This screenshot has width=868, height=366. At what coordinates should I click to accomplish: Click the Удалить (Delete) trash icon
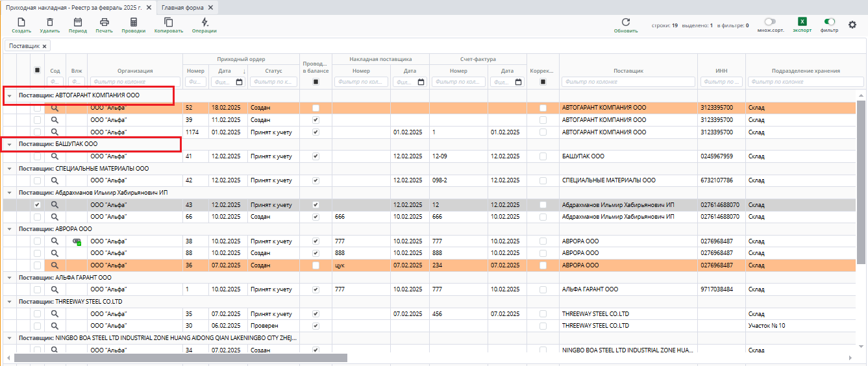coord(50,23)
